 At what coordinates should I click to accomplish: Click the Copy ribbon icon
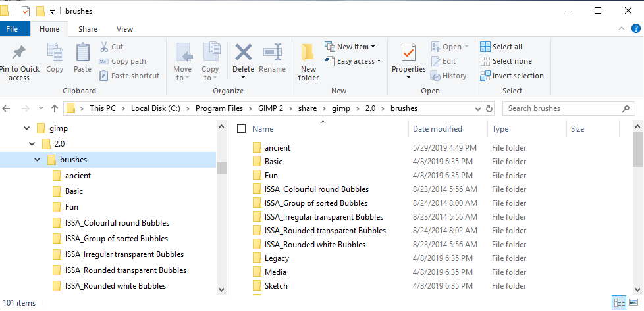[x=55, y=53]
